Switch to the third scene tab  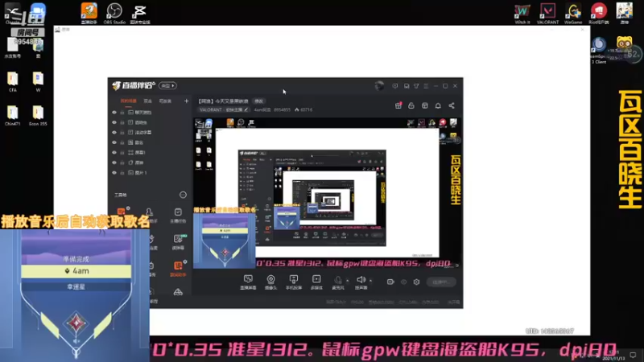pos(165,101)
